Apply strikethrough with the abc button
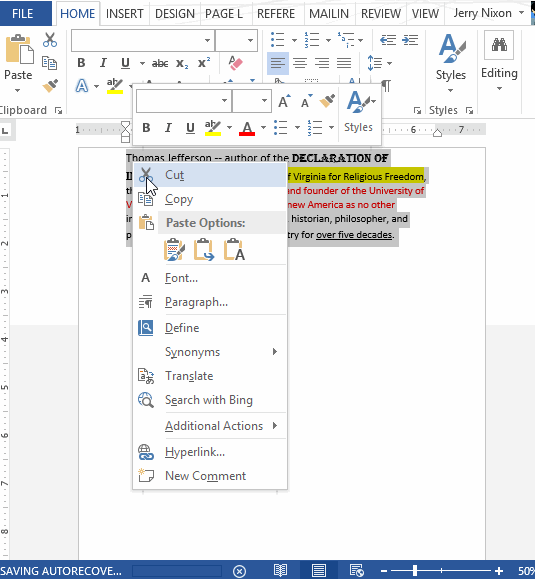535x579 pixels. (x=160, y=64)
